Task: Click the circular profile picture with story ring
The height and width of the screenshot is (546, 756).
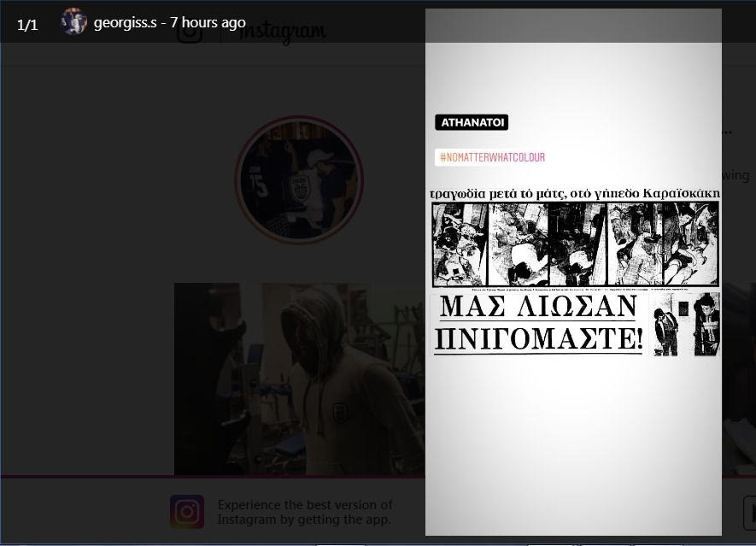Action: coord(299,180)
